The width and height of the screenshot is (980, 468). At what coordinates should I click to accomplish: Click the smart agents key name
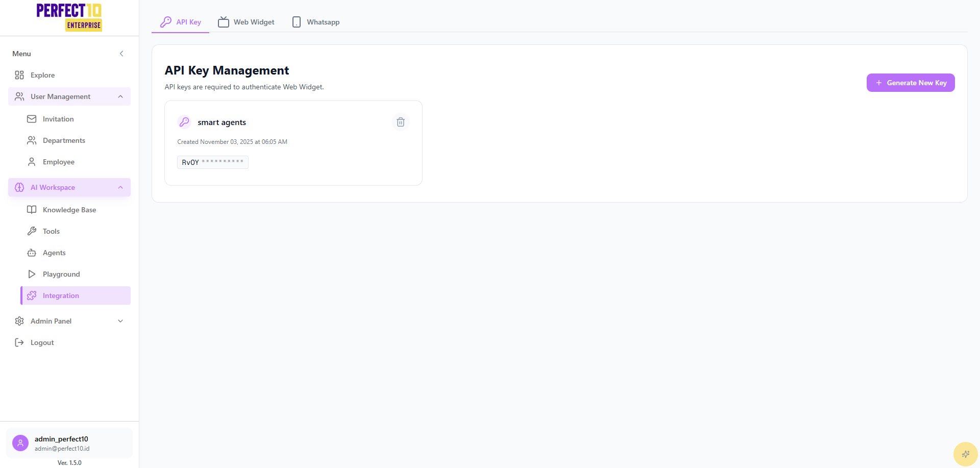tap(222, 122)
